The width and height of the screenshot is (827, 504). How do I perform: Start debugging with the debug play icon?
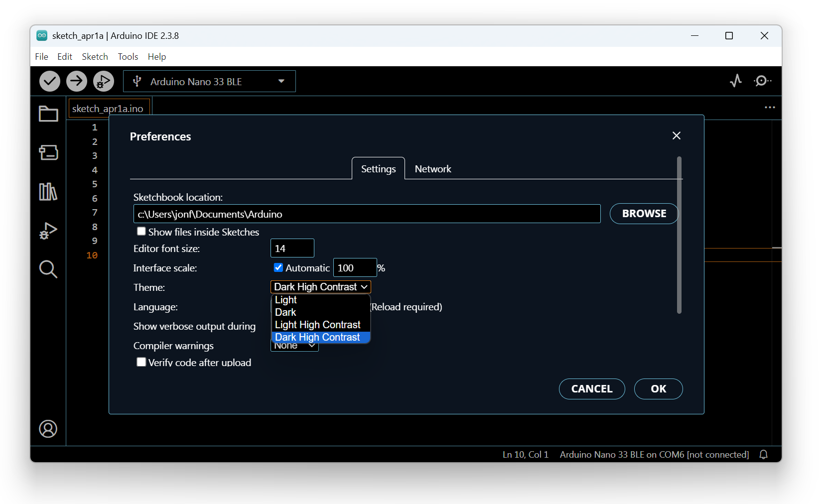click(104, 81)
